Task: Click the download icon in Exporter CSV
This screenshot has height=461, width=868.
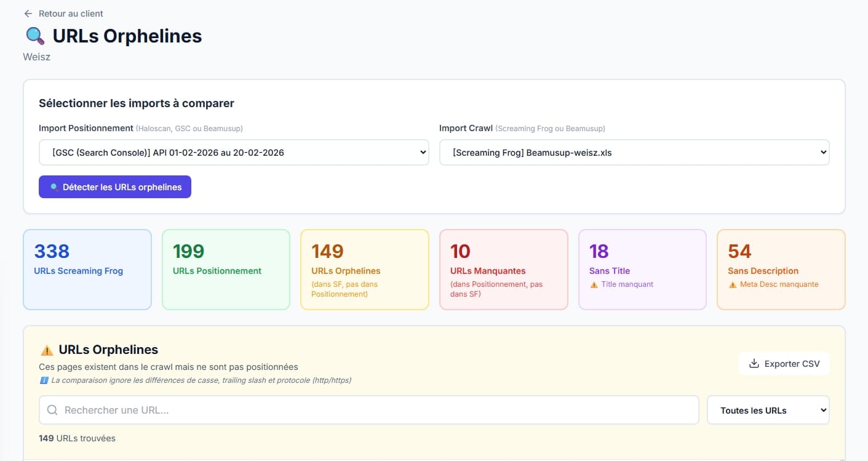Action: [754, 364]
